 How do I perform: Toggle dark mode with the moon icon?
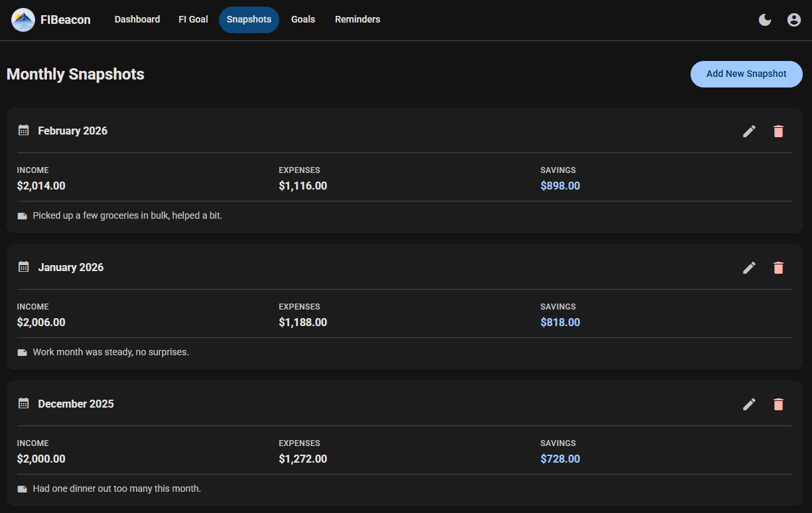765,20
